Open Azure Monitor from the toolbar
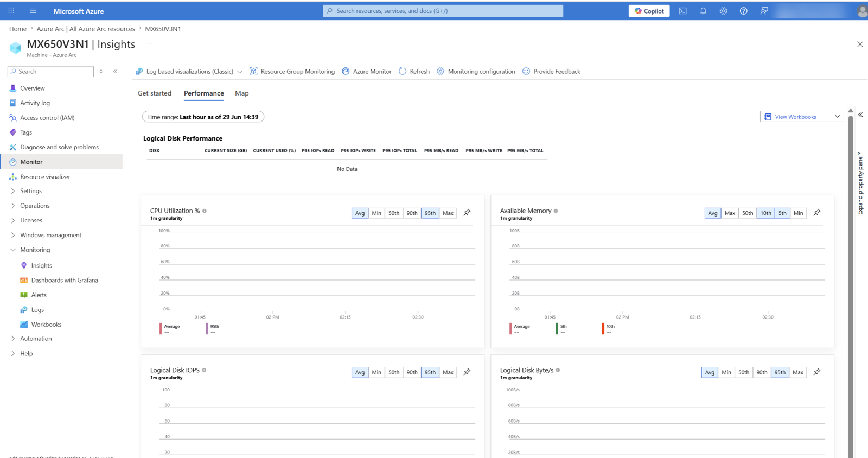The image size is (868, 458). [x=367, y=72]
